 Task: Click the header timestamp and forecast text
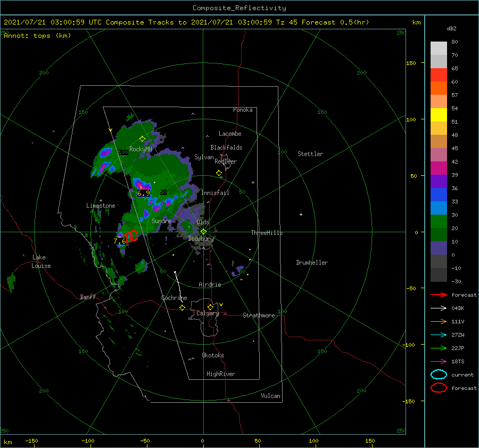186,22
